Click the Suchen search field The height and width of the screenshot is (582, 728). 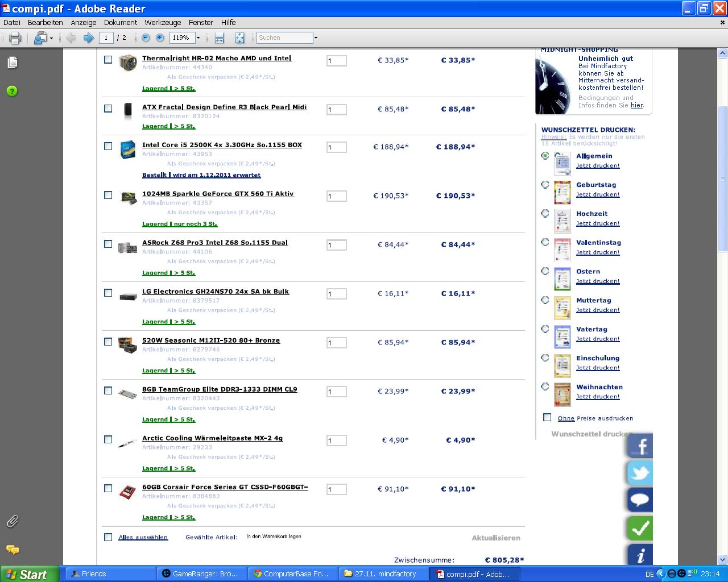coord(284,38)
